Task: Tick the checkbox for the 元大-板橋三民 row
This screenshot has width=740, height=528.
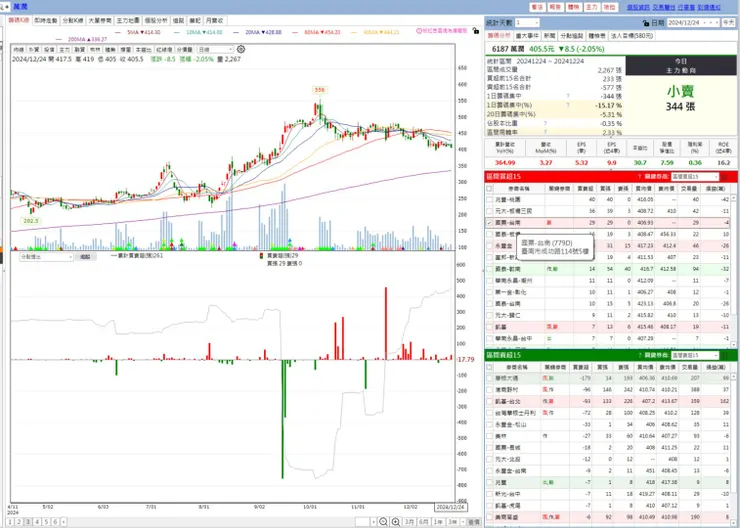Action: pos(489,211)
